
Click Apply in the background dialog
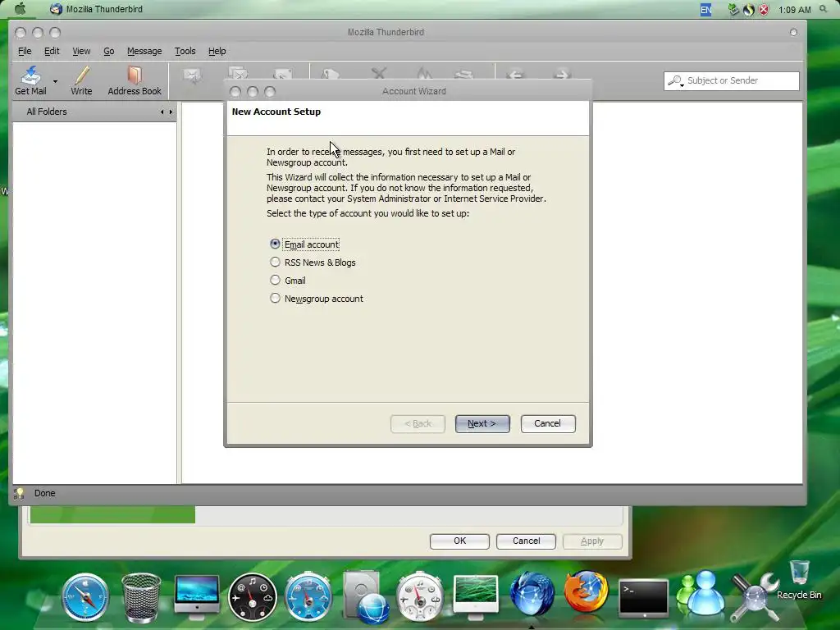[592, 541]
